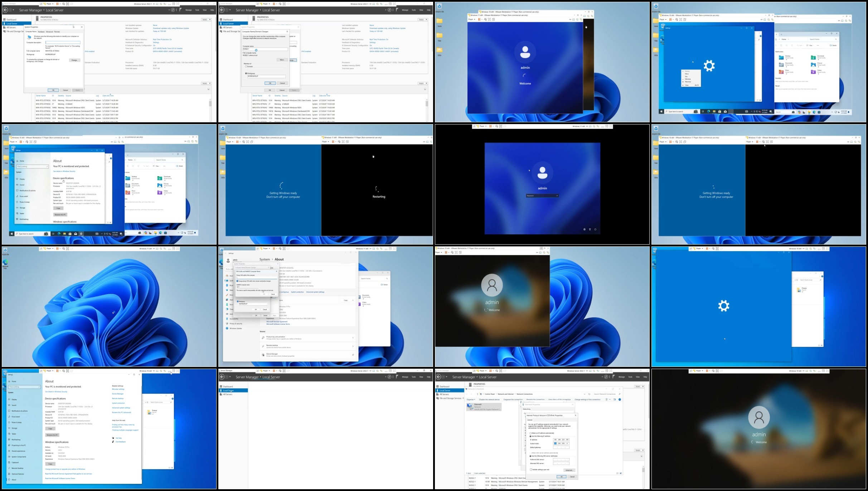Select the Ethernet0 adapter icon in Network Connections
Screen dimensions: 868x491
[470, 407]
